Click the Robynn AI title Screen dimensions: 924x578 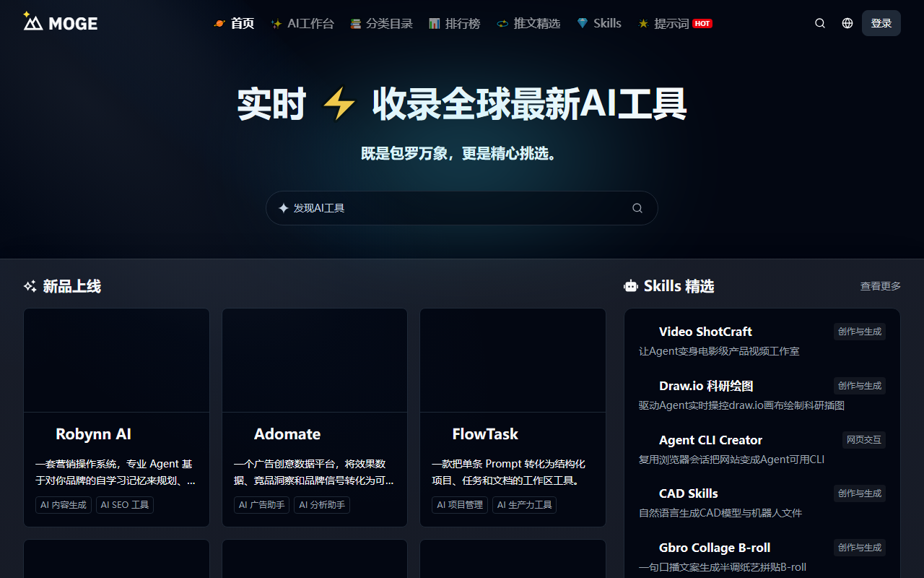pyautogui.click(x=93, y=434)
